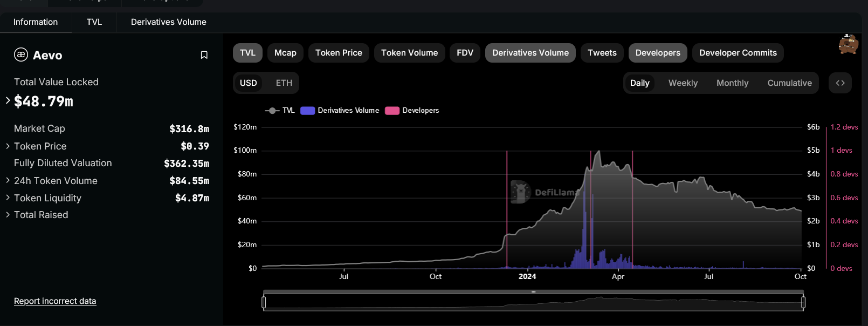Toggle Derivatives Volume legend swatch
The width and height of the screenshot is (868, 326).
308,111
